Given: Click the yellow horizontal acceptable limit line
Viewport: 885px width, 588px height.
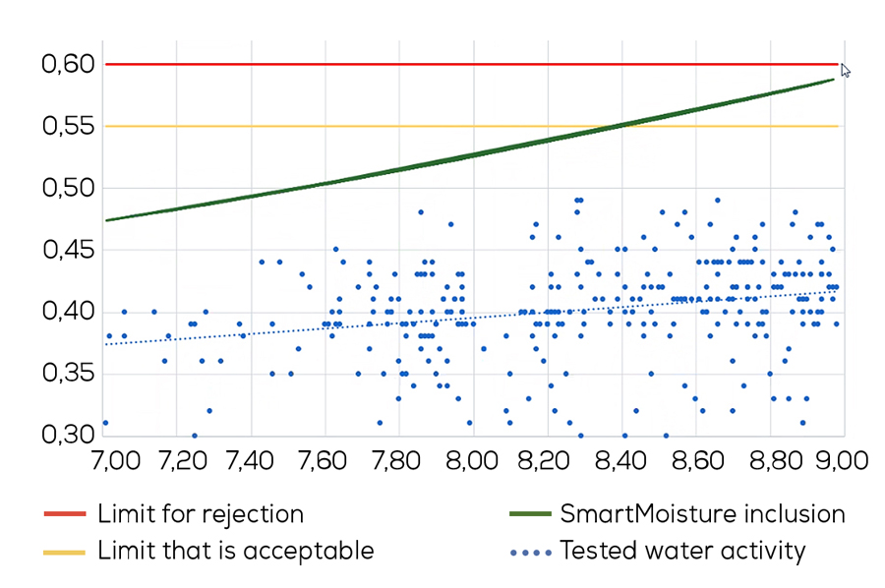Looking at the screenshot, I should (295, 126).
